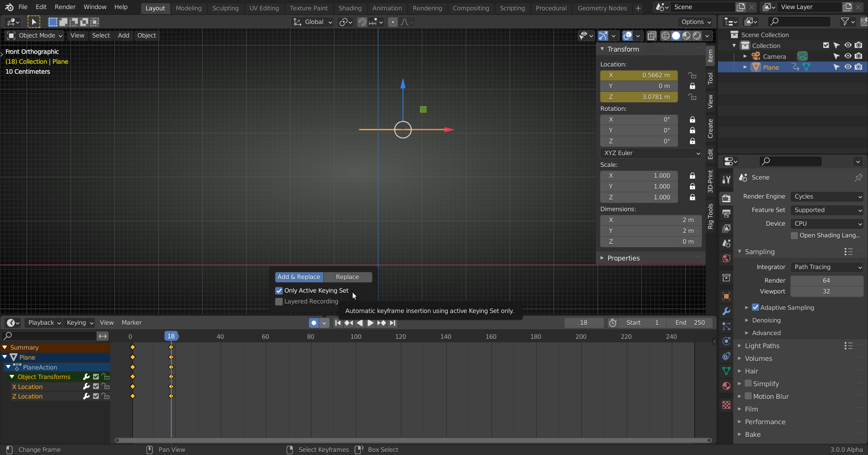868x455 pixels.
Task: Open the viewport Options popover
Action: coord(695,22)
